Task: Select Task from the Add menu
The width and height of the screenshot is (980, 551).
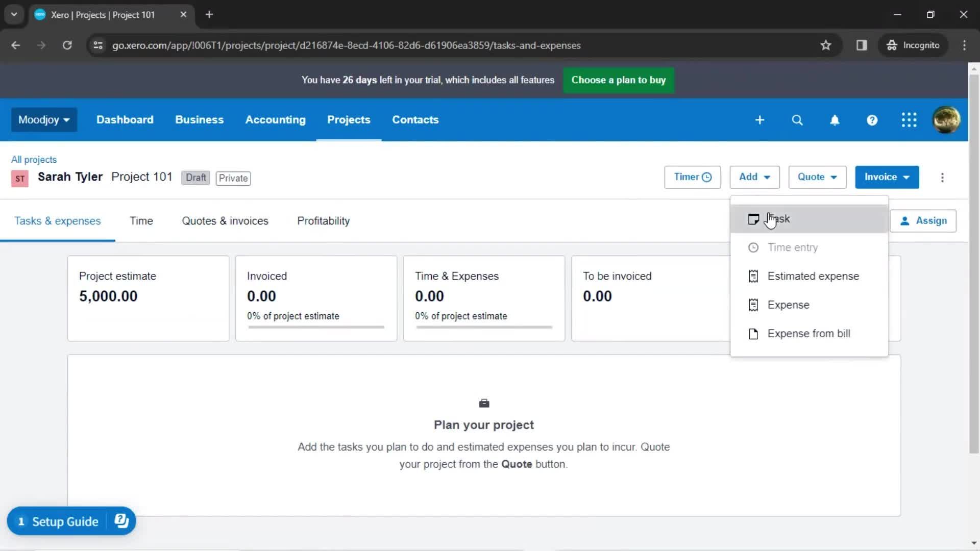Action: [x=809, y=219]
